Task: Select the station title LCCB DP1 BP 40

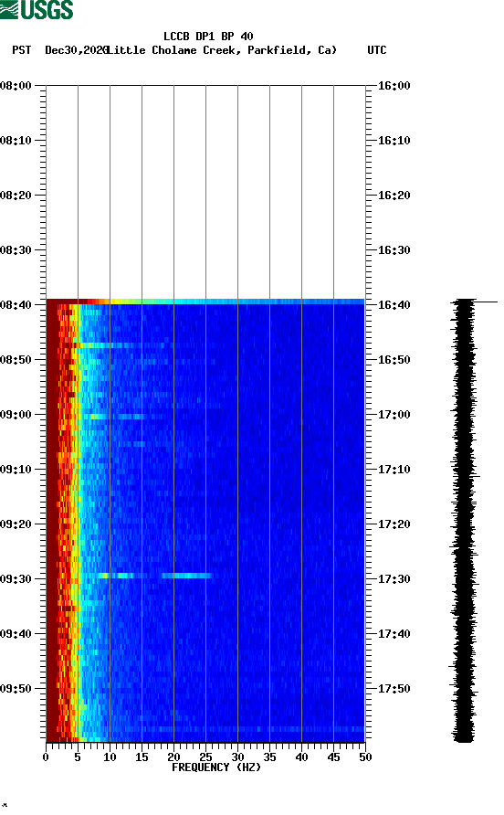Action: pos(208,37)
